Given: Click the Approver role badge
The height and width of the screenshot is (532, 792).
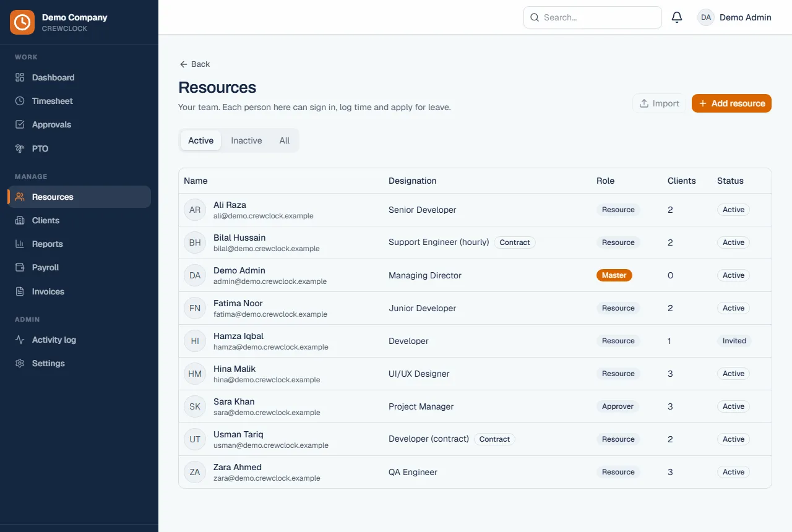Looking at the screenshot, I should [x=618, y=406].
